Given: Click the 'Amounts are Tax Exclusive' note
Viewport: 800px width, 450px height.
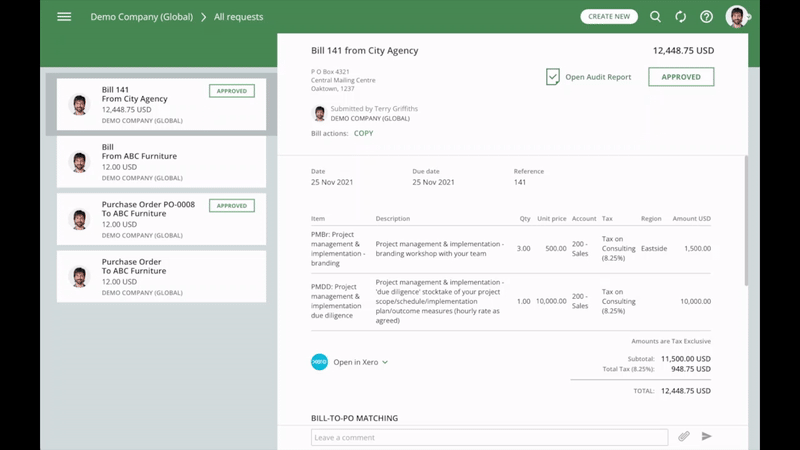Looking at the screenshot, I should tap(671, 341).
